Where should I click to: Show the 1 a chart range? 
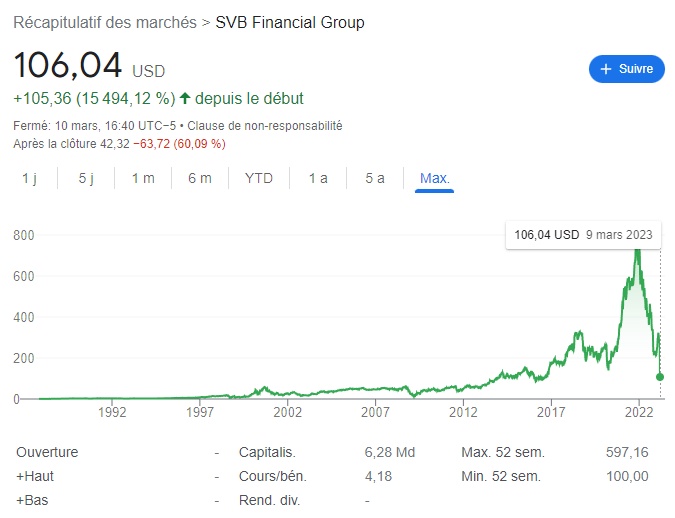(x=318, y=178)
